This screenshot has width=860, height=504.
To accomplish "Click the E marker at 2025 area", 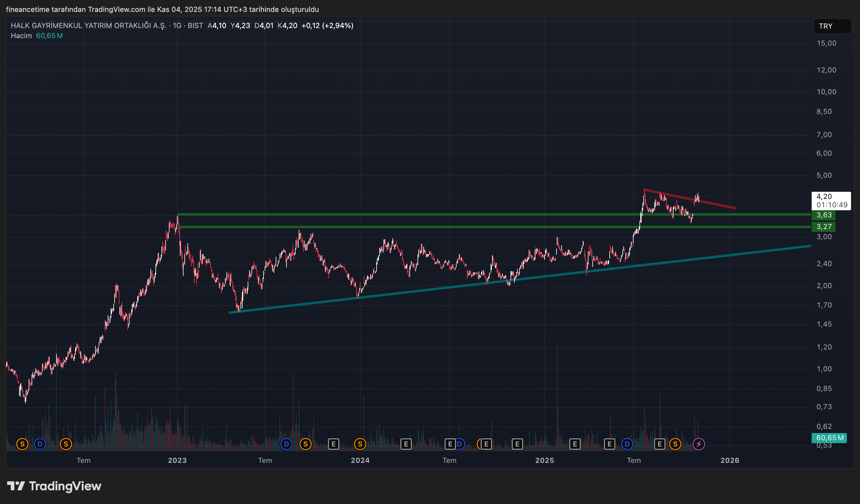I will click(x=575, y=444).
